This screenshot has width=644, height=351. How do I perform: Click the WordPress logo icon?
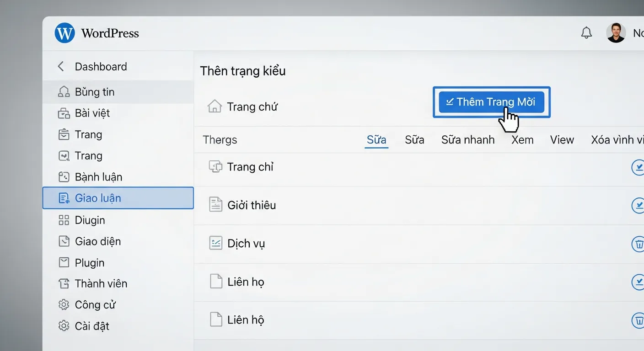click(x=64, y=33)
